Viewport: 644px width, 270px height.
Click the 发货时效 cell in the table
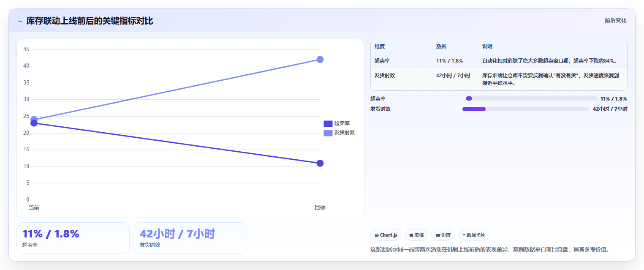(x=385, y=76)
